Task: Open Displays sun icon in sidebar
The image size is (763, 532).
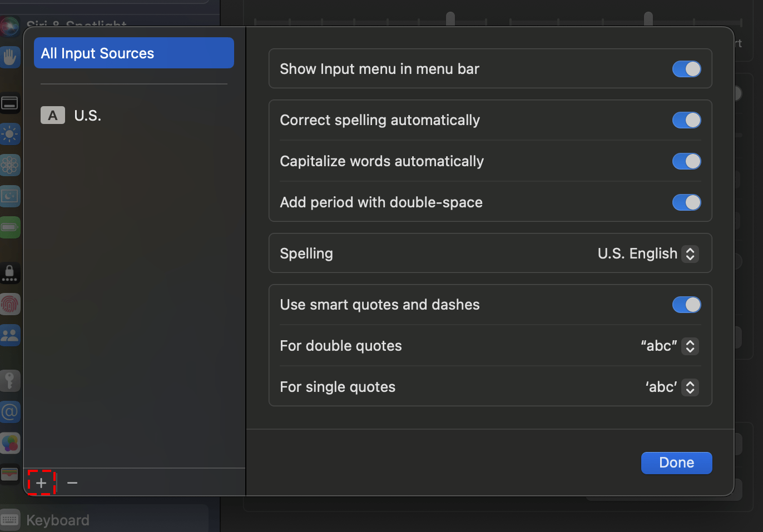Action: tap(10, 134)
